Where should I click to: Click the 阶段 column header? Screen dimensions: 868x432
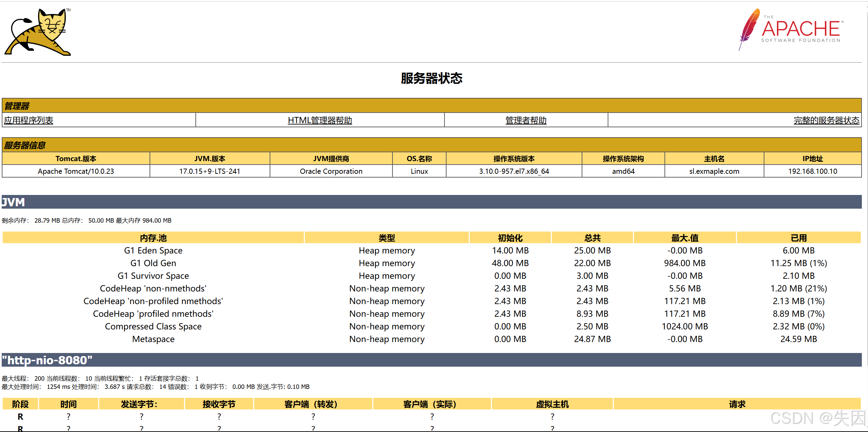pyautogui.click(x=20, y=404)
